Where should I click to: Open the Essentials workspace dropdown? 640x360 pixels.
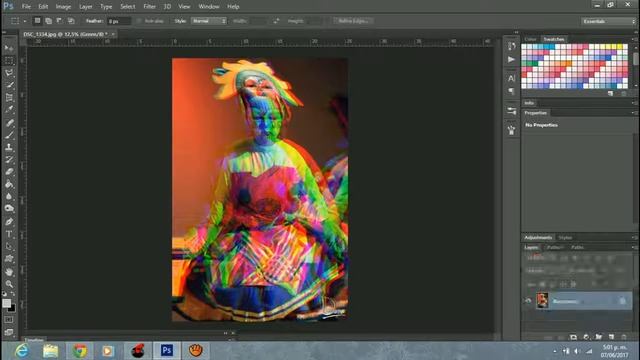(608, 21)
